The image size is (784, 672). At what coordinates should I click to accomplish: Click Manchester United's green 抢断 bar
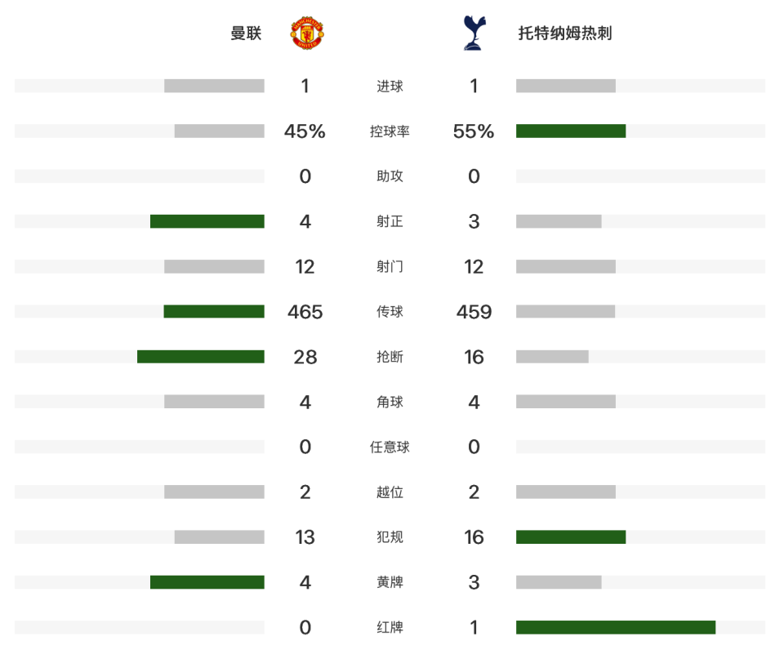click(x=201, y=357)
